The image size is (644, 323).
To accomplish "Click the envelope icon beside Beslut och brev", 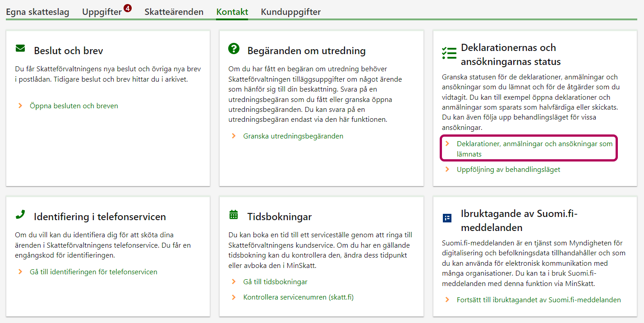I will click(x=20, y=48).
